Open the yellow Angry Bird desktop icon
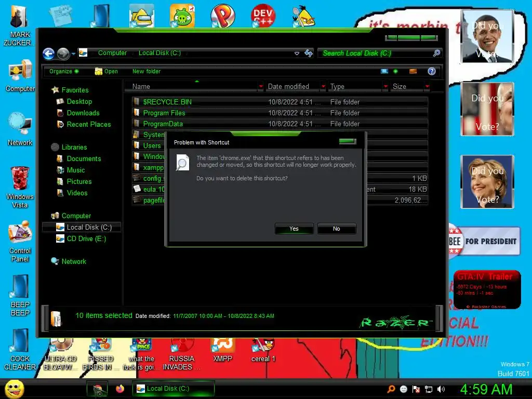The height and width of the screenshot is (399, 532). pos(303,16)
